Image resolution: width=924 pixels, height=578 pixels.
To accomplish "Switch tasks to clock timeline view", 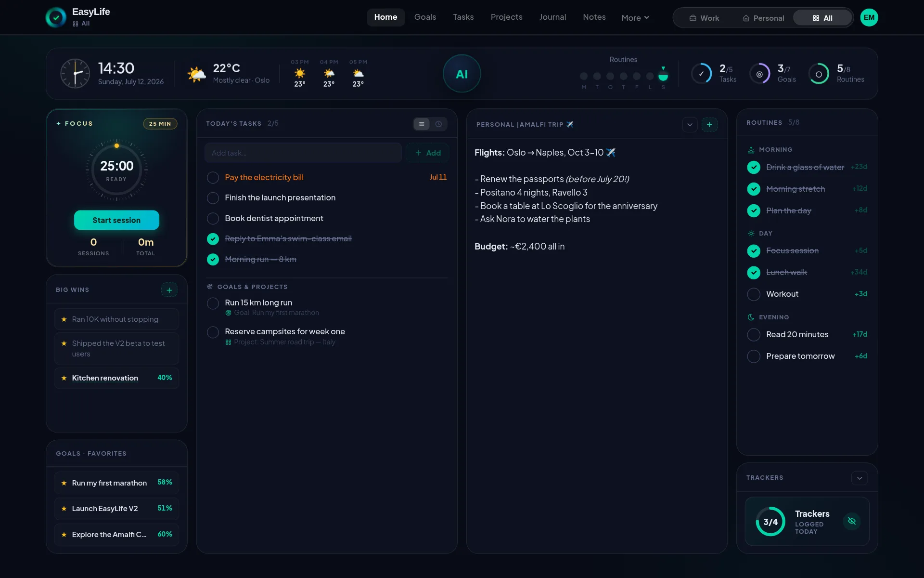I will coord(438,124).
